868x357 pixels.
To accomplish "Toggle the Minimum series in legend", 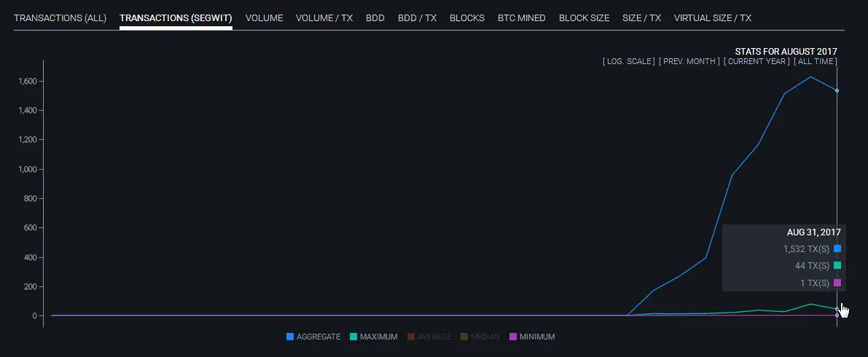I will point(532,337).
